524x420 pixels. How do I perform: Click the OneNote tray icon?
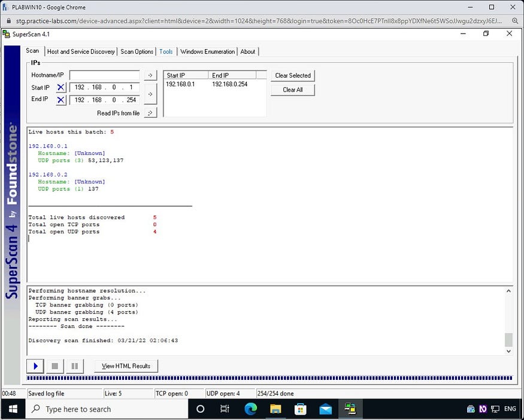click(483, 409)
